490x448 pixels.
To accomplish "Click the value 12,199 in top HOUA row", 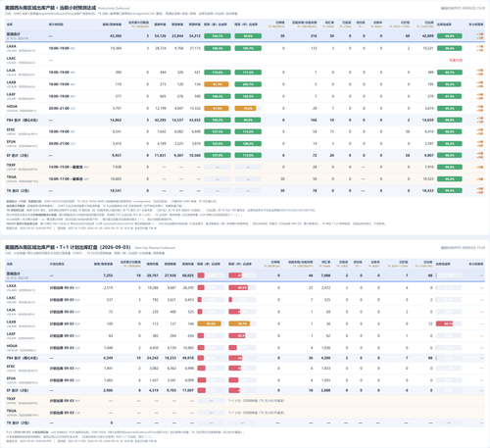I will tap(160, 108).
